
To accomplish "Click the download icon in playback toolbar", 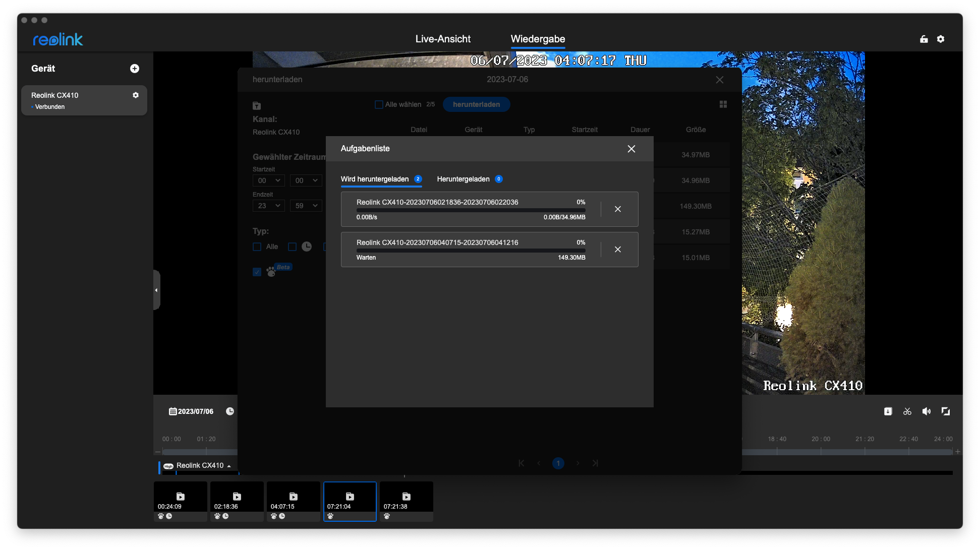I will click(x=888, y=411).
